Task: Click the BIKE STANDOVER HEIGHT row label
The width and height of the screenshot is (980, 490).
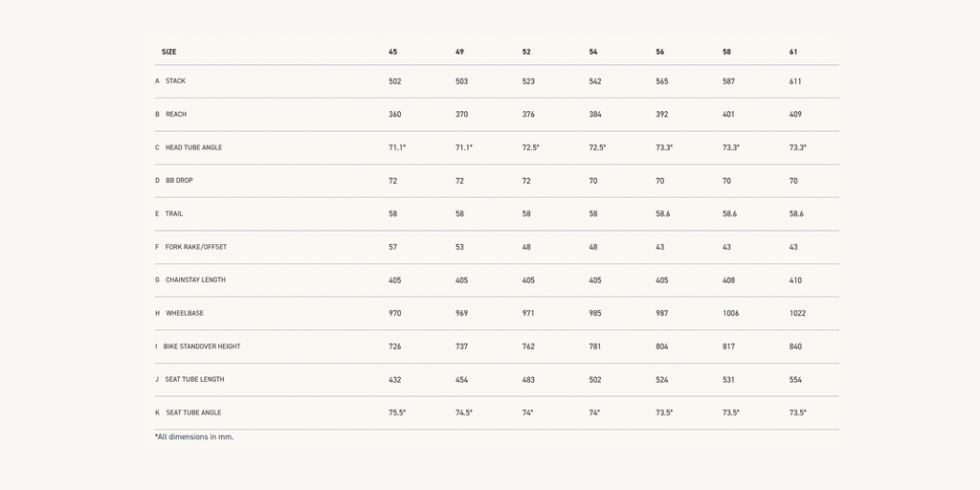Action: coord(202,346)
